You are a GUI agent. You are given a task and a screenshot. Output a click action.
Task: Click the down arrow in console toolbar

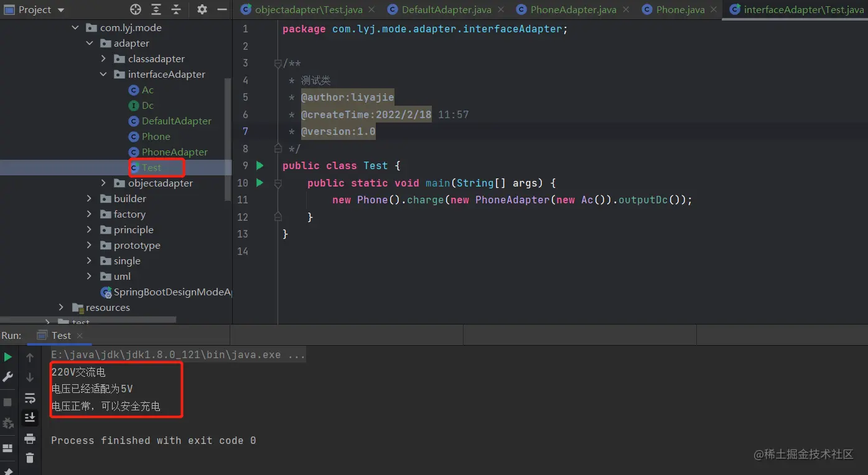tap(30, 377)
